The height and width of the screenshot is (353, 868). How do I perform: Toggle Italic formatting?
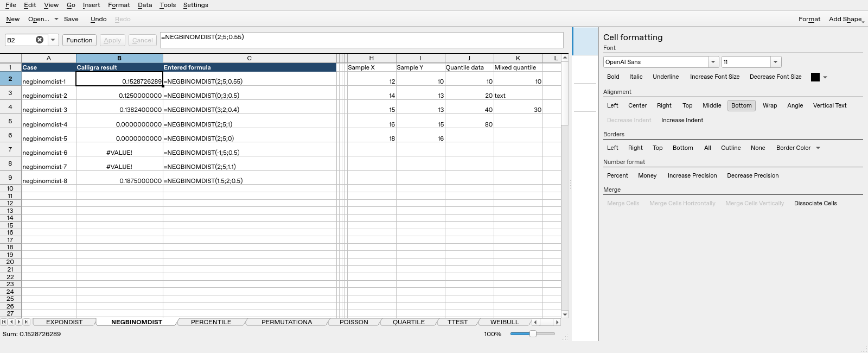[x=636, y=77]
